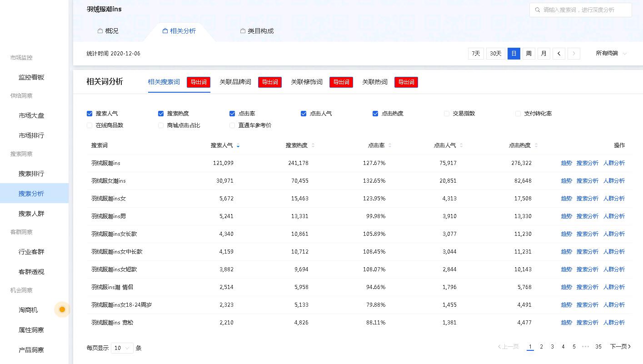Open 产品洞察 in the sidebar

pyautogui.click(x=31, y=350)
